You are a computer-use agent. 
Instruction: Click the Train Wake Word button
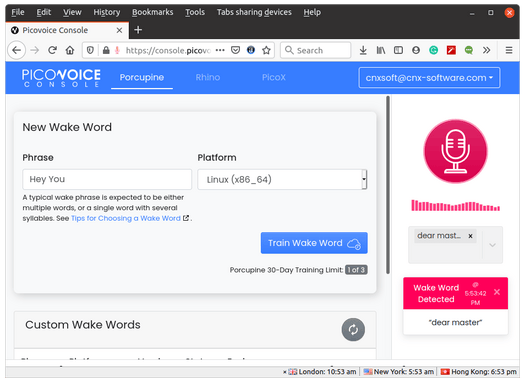314,243
